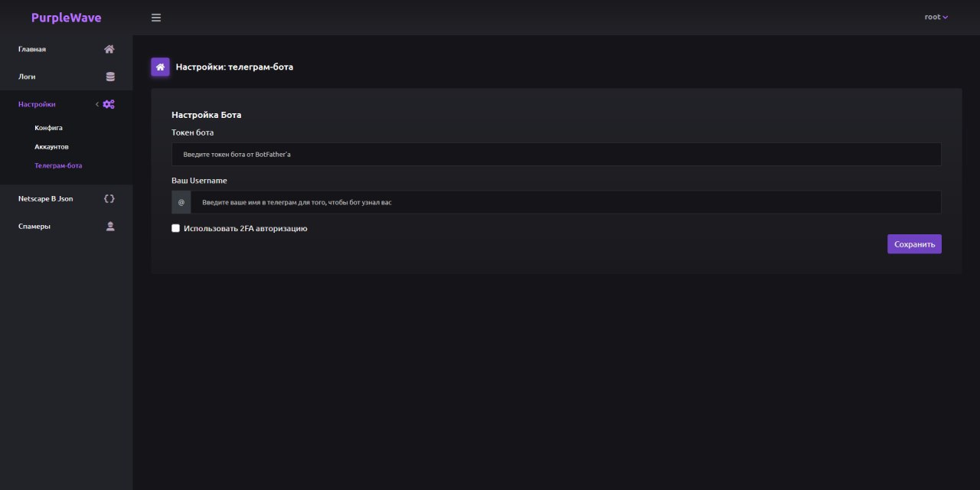Click the purple home icon in the page header

(160, 67)
